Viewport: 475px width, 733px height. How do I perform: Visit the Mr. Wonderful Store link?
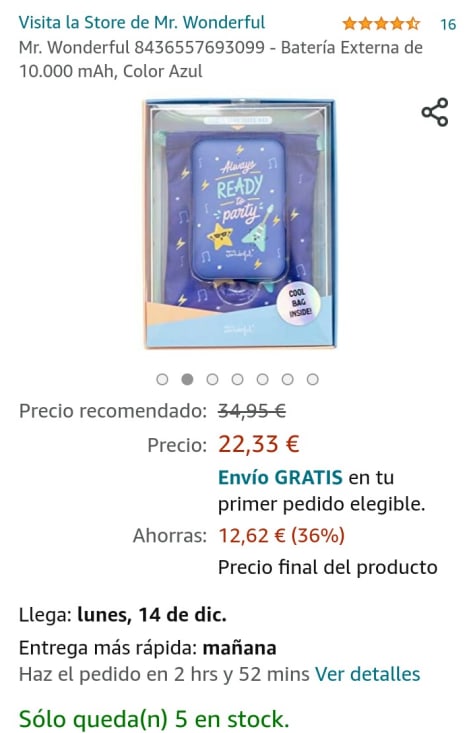[x=142, y=22]
